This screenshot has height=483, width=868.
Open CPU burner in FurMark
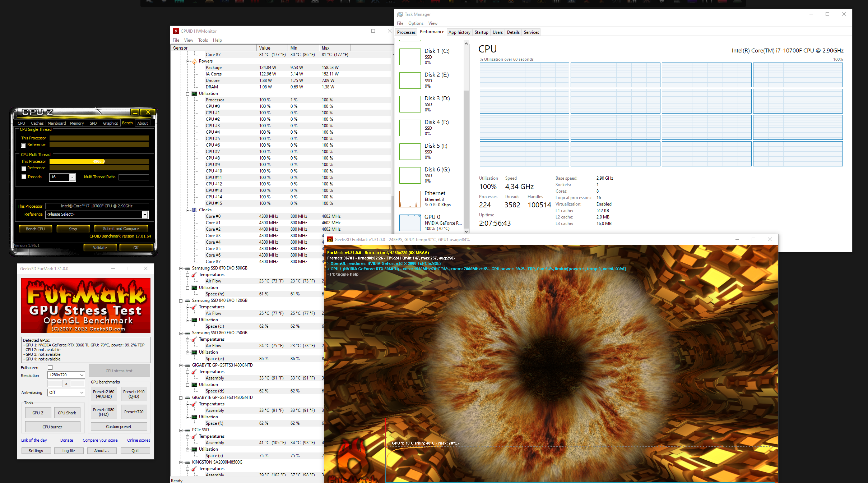[52, 427]
